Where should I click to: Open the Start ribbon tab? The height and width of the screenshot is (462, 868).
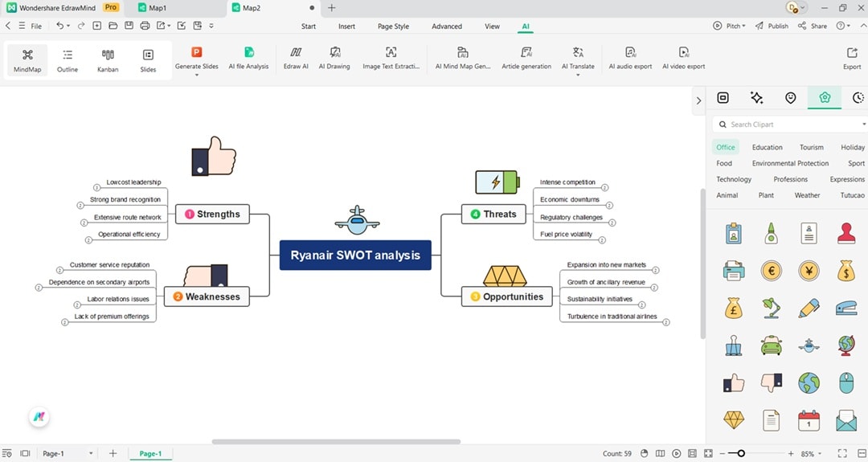tap(309, 26)
